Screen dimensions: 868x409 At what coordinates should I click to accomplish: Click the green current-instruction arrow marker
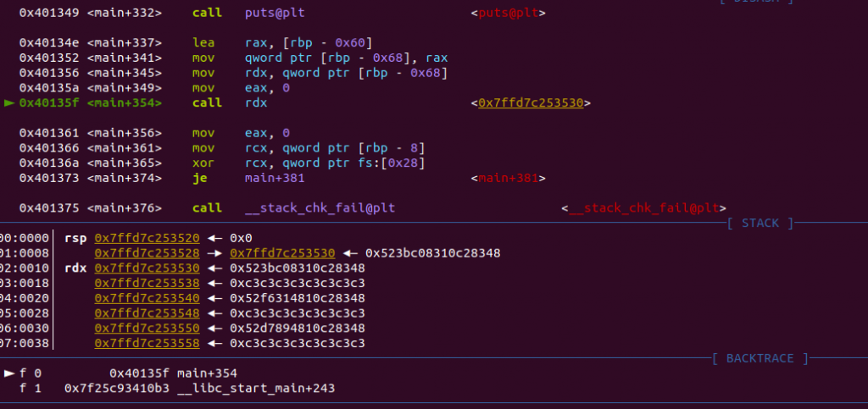coord(9,102)
